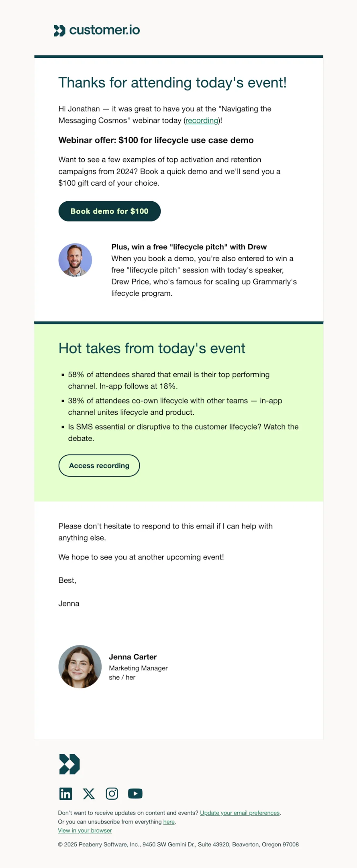The height and width of the screenshot is (868, 357).
Task: Open the recording link in the first paragraph
Action: tap(202, 120)
